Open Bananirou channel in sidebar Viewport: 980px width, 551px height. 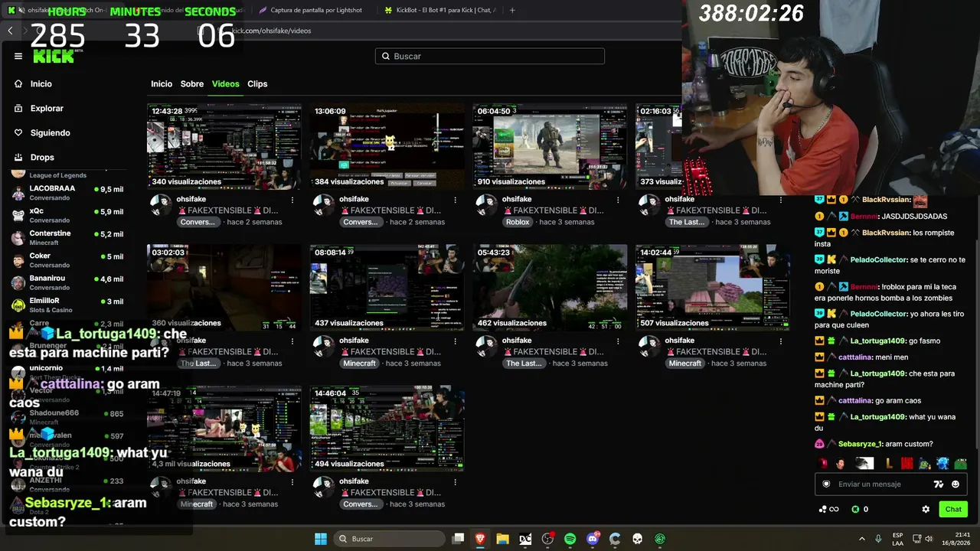(67, 282)
